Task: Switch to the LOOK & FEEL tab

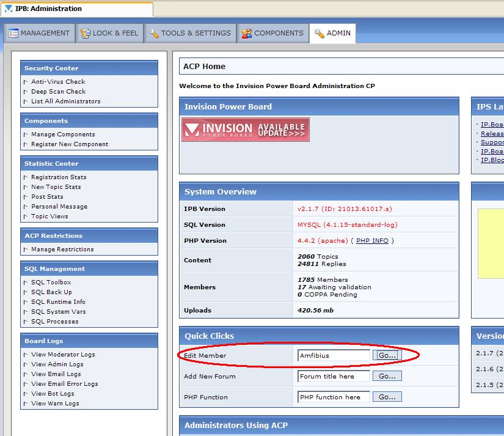Action: pyautogui.click(x=109, y=33)
